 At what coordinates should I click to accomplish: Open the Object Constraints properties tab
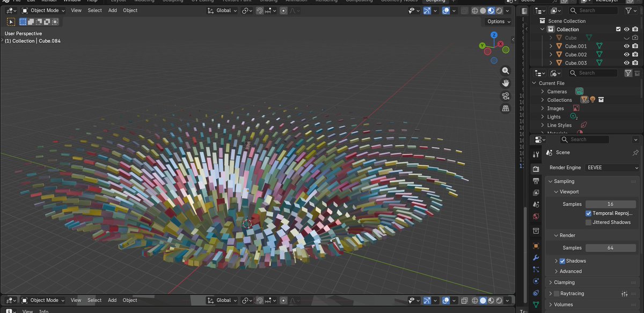[x=536, y=293]
